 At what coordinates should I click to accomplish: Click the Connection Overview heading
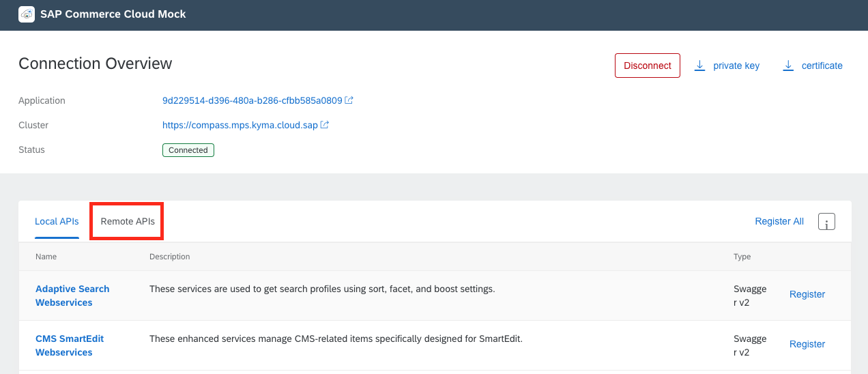[96, 63]
